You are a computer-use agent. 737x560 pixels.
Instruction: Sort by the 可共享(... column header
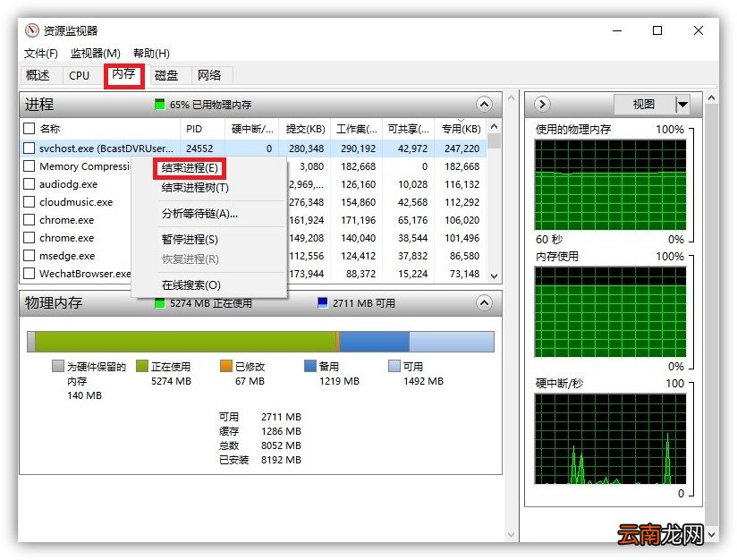(409, 129)
